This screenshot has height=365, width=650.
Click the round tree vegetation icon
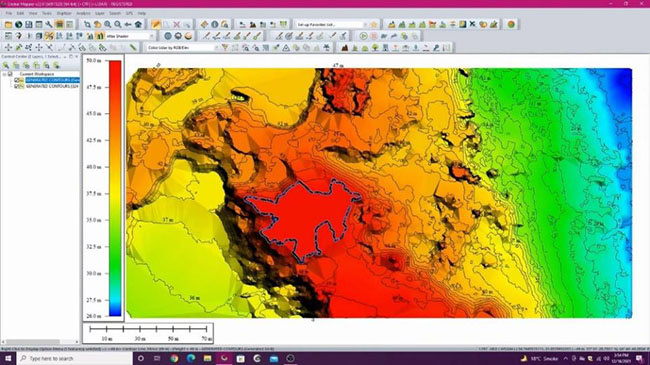(375, 48)
